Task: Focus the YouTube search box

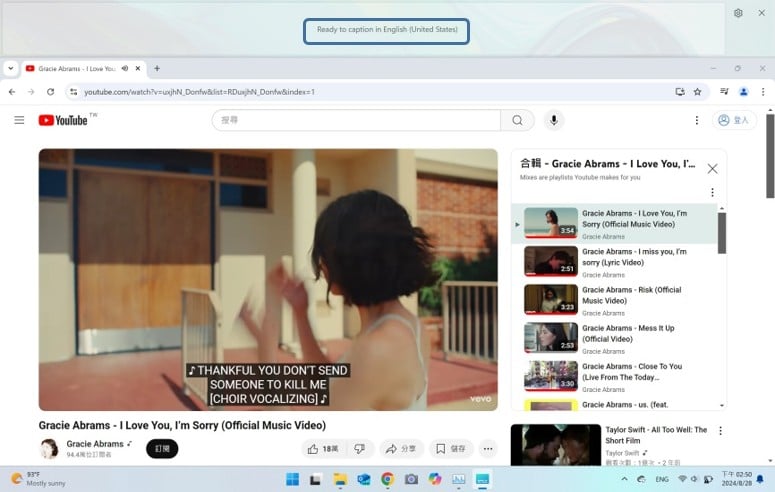Action: (357, 120)
